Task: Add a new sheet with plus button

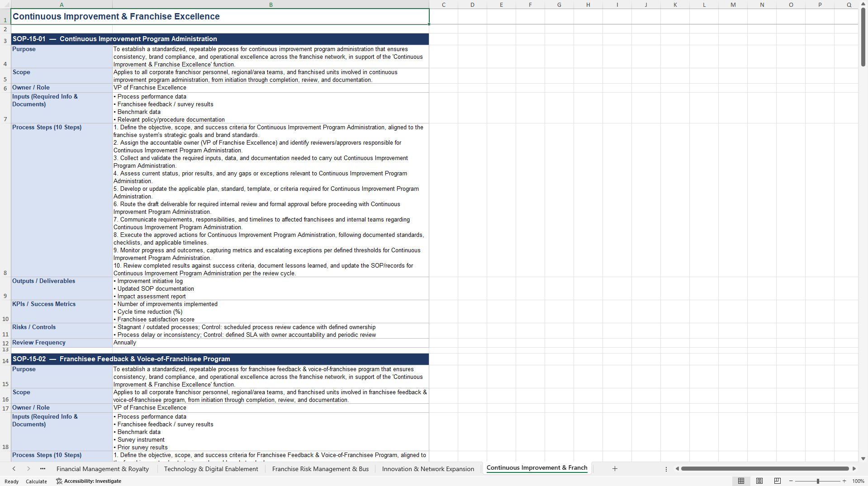Action: [615, 469]
